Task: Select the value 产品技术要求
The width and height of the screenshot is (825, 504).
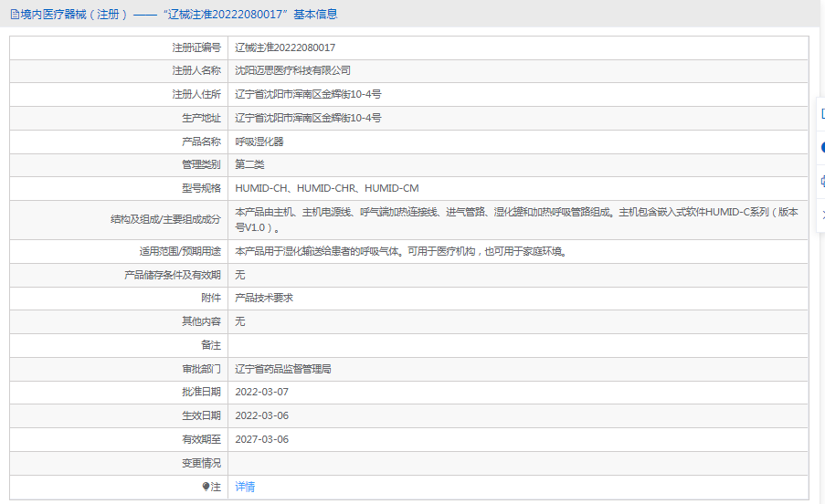Action: (264, 298)
